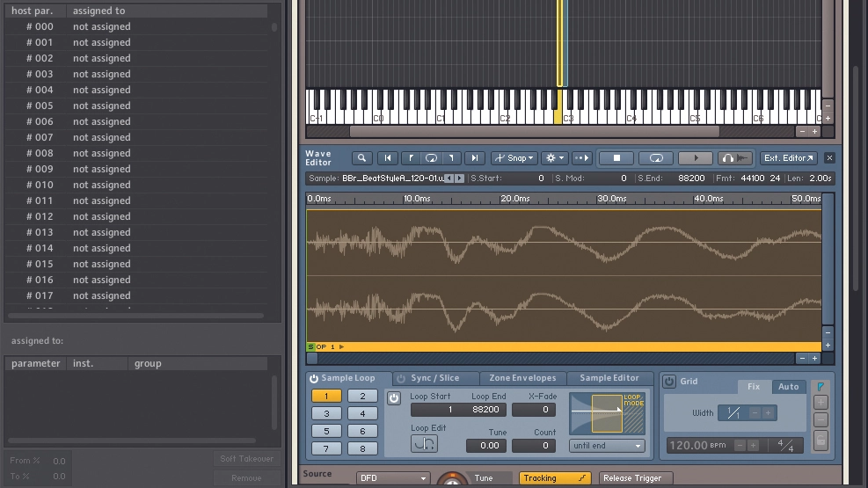
Task: Switch to the Sample Editor tab
Action: (x=609, y=378)
